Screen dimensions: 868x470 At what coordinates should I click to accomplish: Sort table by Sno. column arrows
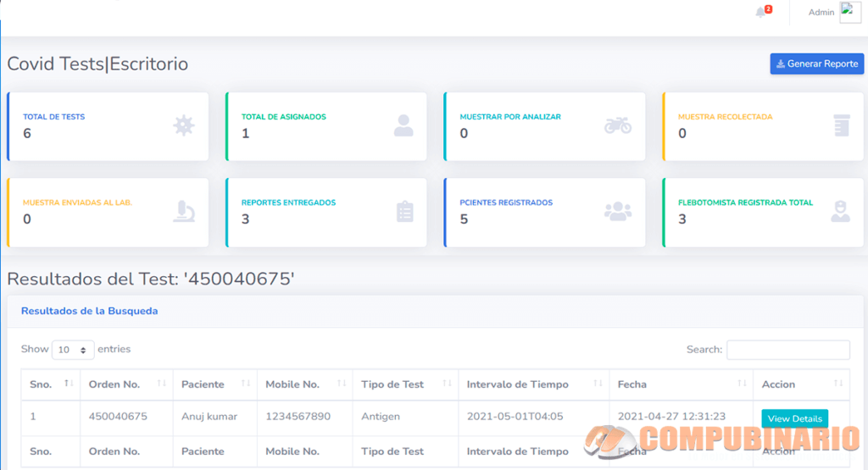pos(69,383)
